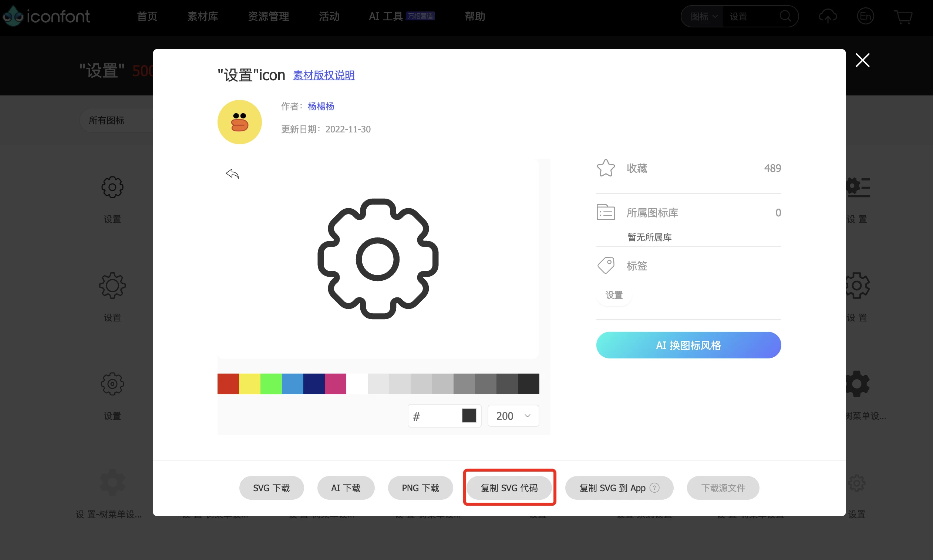Click the search magnifier icon
933x560 pixels.
click(786, 16)
